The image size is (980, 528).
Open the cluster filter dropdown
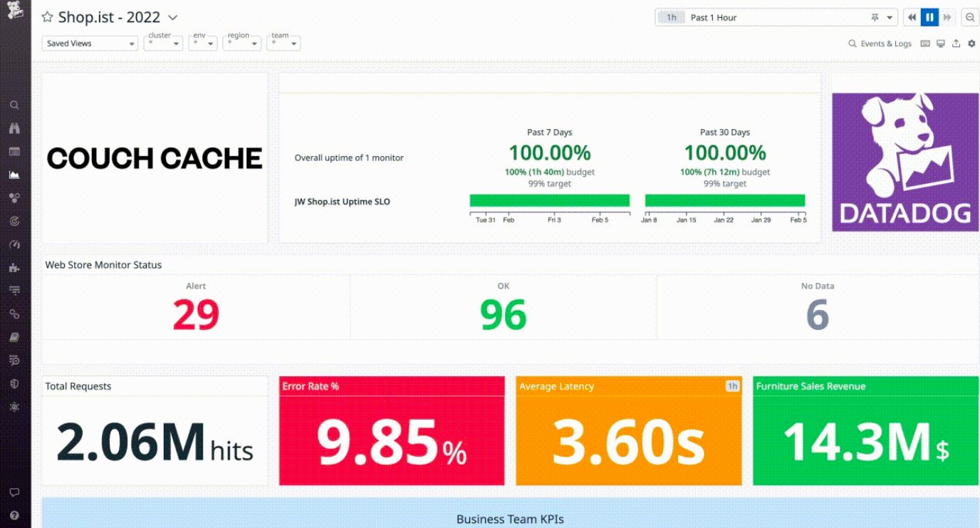(163, 43)
